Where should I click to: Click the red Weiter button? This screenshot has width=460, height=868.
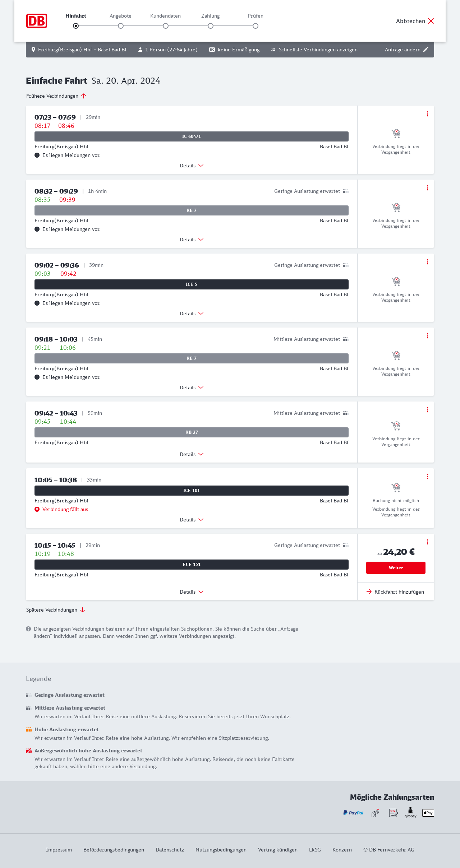(x=396, y=568)
